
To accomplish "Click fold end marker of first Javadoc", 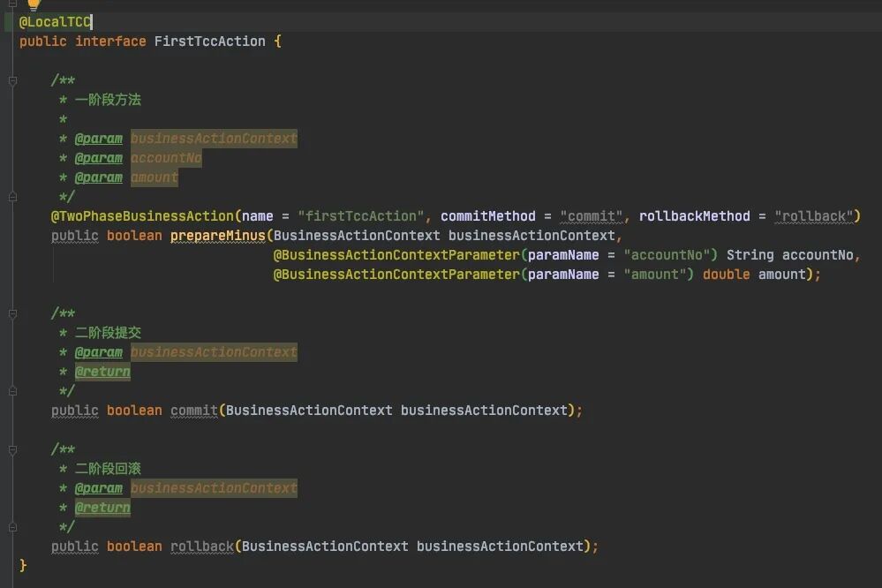I will [x=12, y=197].
